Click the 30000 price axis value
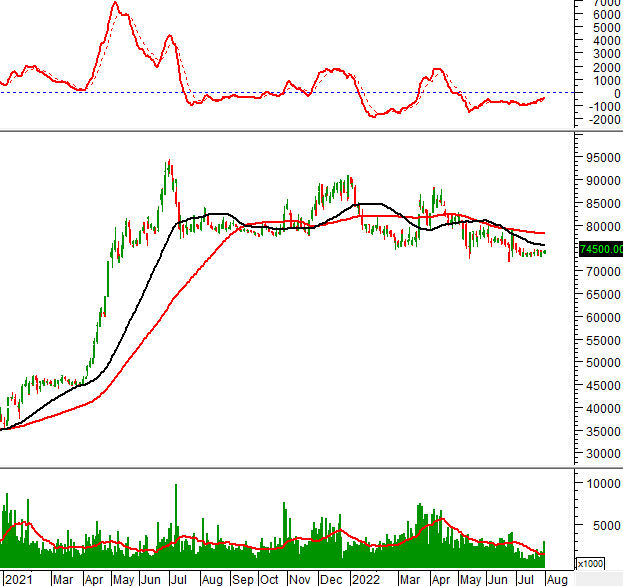 (x=598, y=454)
